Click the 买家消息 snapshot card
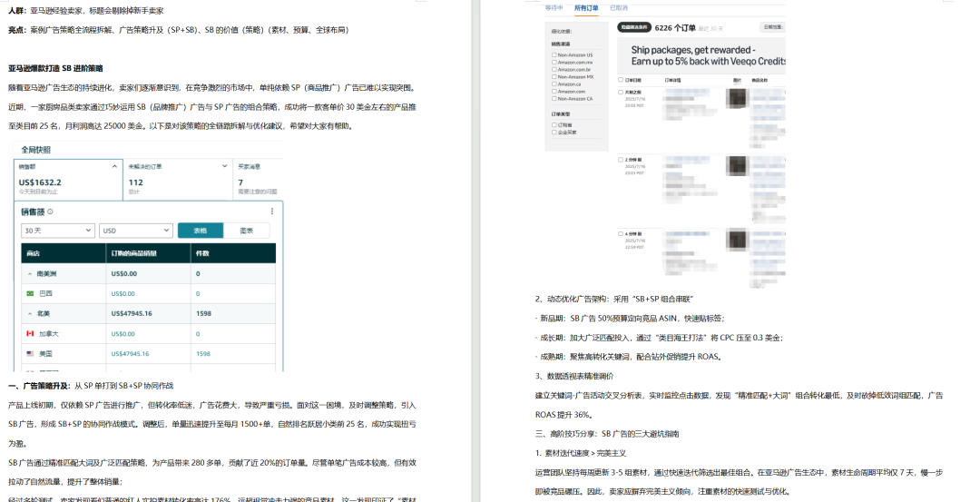Viewport: 980px width, 502px height. [258, 179]
